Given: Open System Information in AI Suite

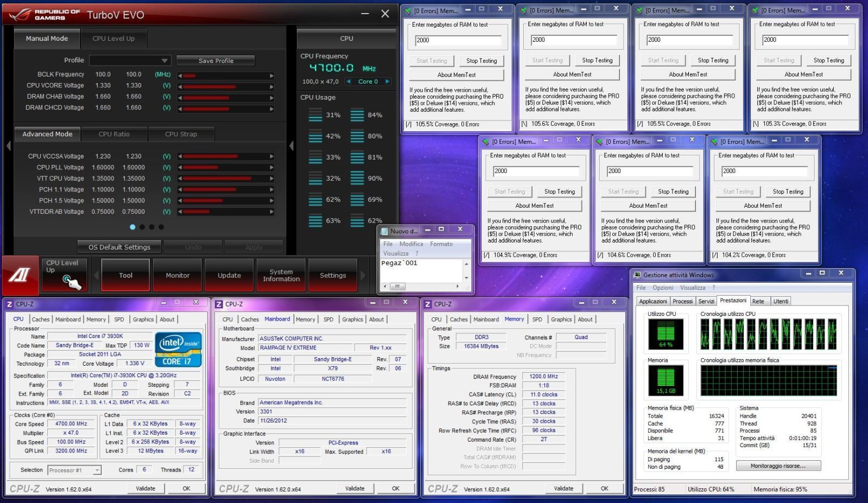Looking at the screenshot, I should (281, 275).
